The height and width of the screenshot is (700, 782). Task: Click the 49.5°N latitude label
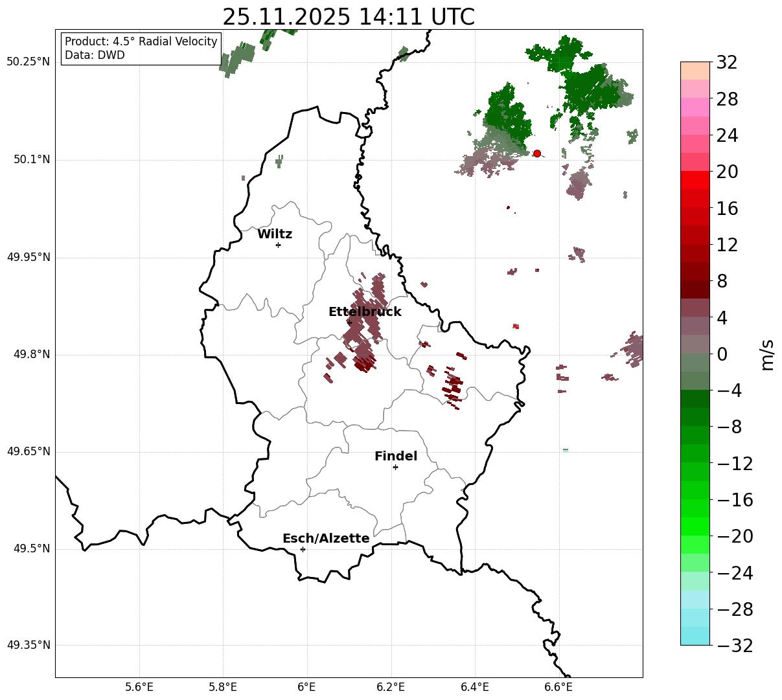[x=31, y=548]
